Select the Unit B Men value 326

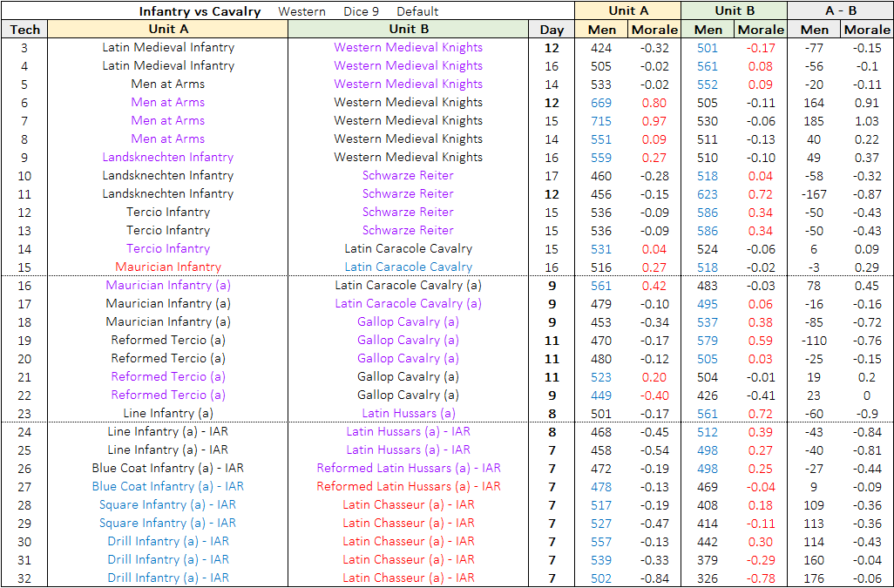[x=707, y=578]
